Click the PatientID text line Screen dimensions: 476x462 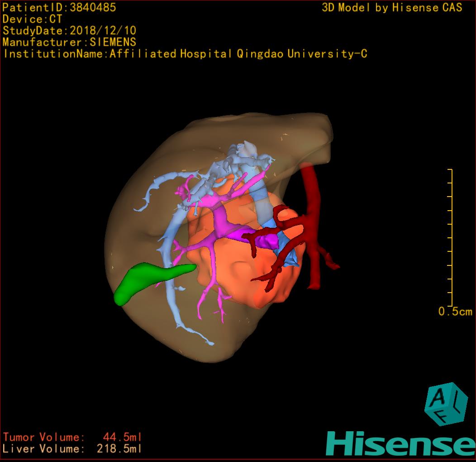click(59, 7)
